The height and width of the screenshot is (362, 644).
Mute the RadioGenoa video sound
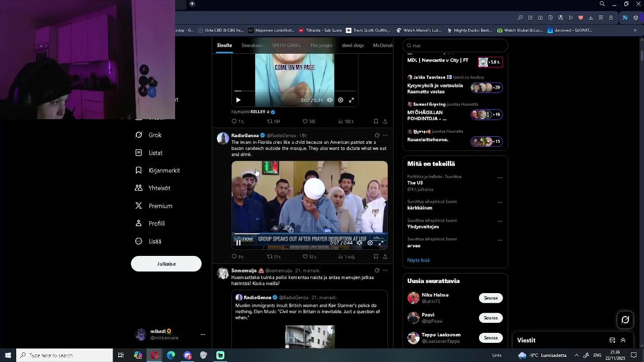click(359, 243)
